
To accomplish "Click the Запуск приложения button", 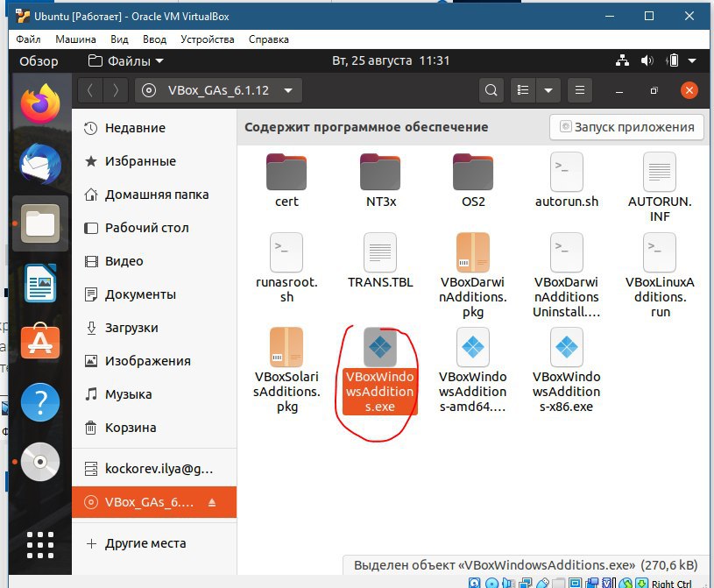I will 626,127.
